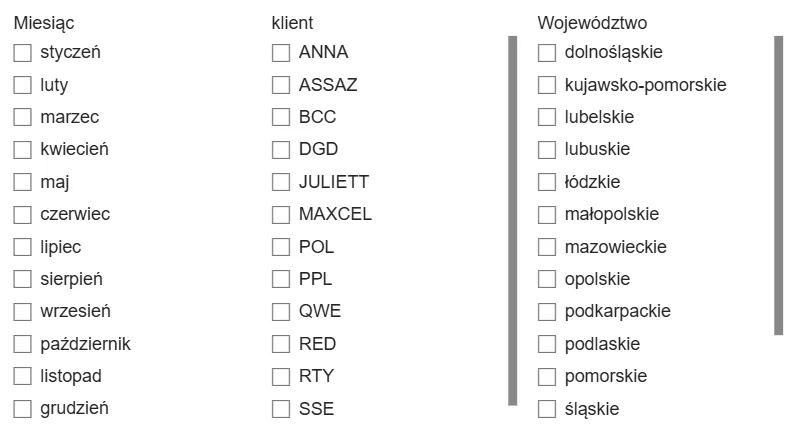The width and height of the screenshot is (789, 439).
Task: Check the styczeń month checkbox
Action: pyautogui.click(x=23, y=52)
